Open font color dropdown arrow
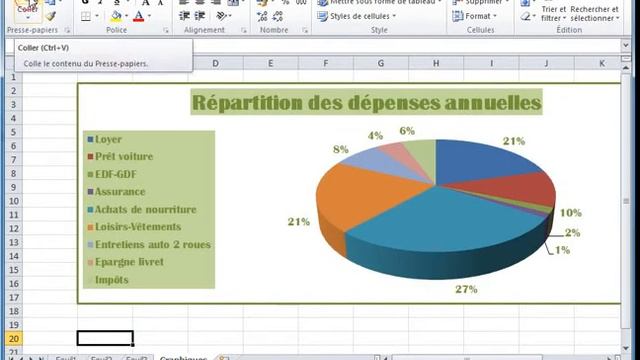This screenshot has width=640, height=360. coord(149,16)
